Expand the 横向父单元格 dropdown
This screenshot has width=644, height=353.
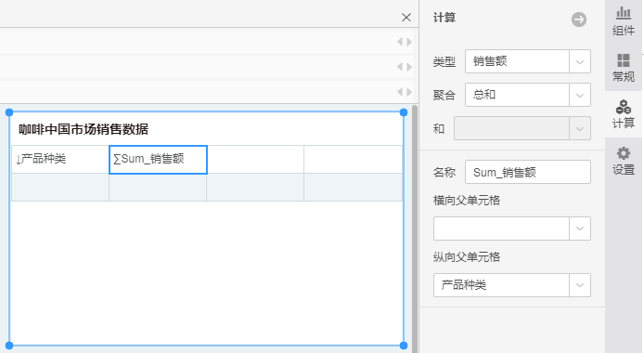(x=511, y=229)
